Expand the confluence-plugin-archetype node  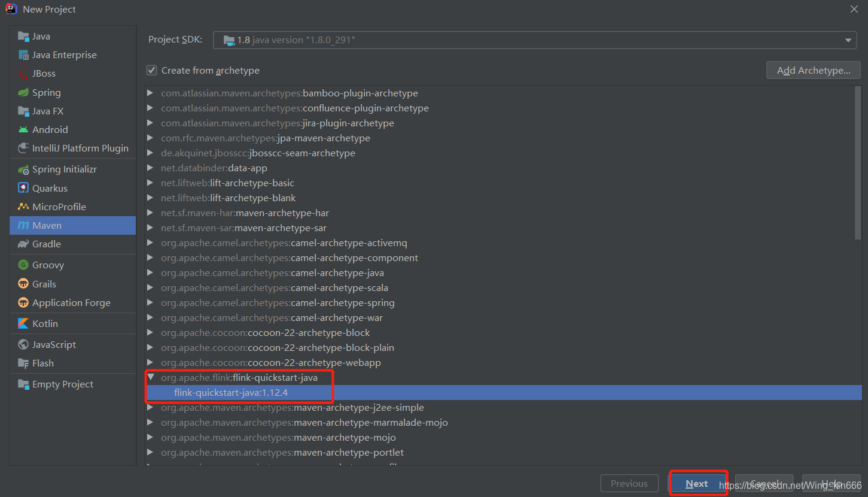tap(150, 108)
